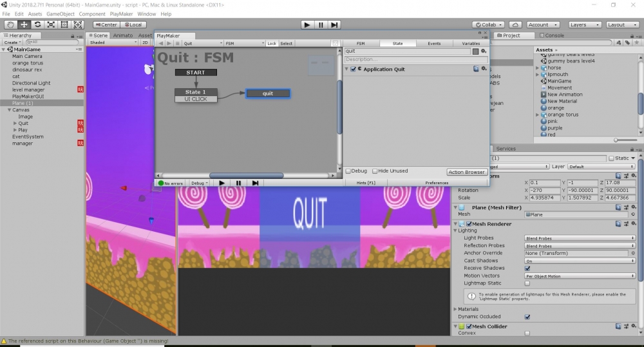Select the Rect Transform tool

pyautogui.click(x=64, y=24)
